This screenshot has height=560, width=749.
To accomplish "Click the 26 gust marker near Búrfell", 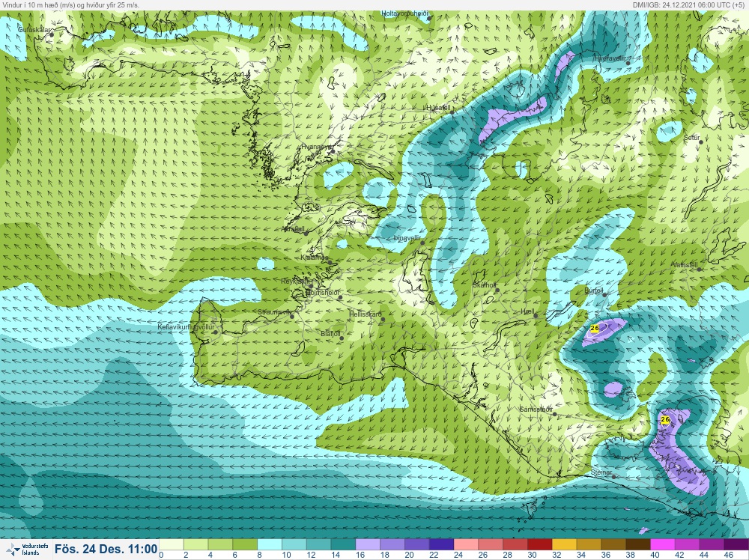I will (x=595, y=328).
